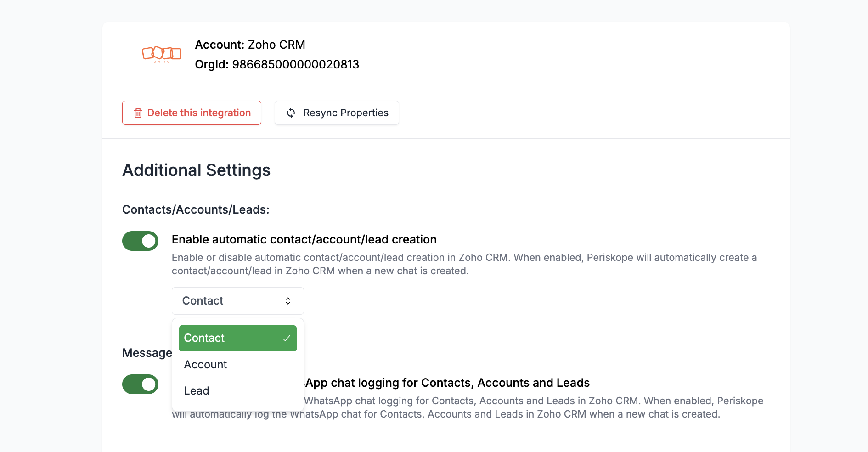This screenshot has width=868, height=452.
Task: Disable automatic contact/account/lead creation toggle
Action: 141,241
